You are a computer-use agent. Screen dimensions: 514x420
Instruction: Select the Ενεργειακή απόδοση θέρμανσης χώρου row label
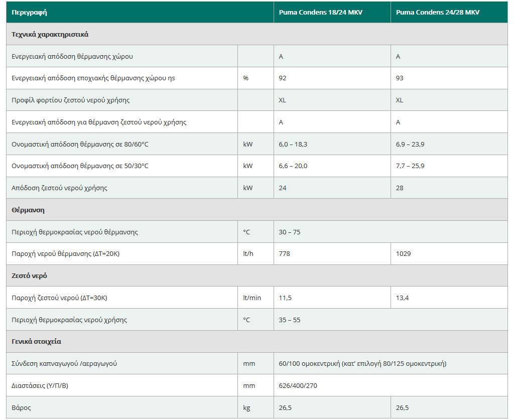(72, 56)
